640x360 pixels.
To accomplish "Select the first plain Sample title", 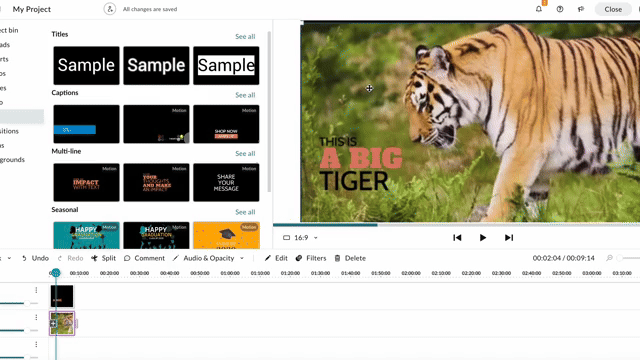I will pos(86,65).
